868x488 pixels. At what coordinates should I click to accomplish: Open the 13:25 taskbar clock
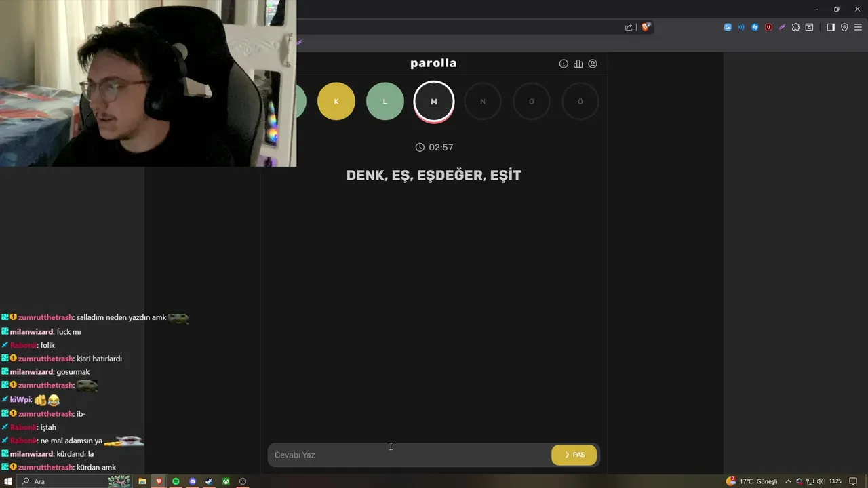835,481
